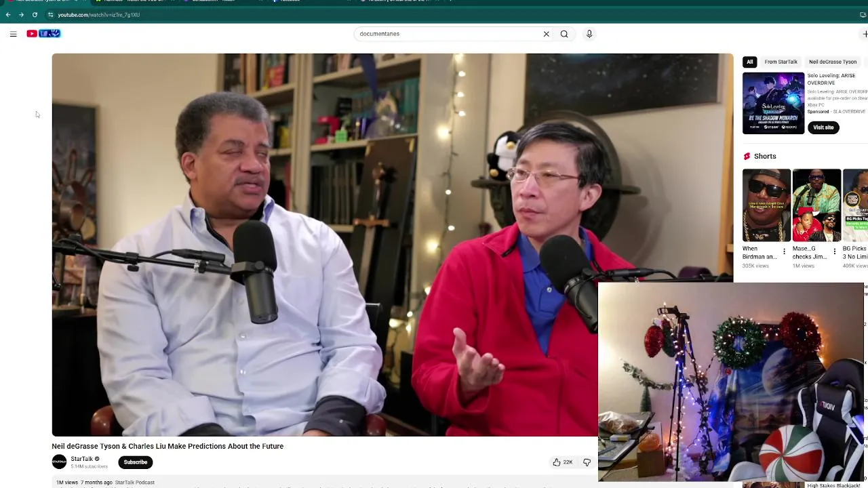868x488 pixels.
Task: Click the '1M views 7 months ago' text
Action: coord(84,483)
